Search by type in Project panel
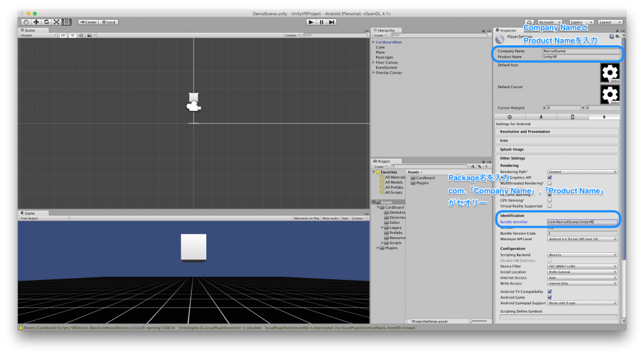The image size is (644, 356). (473, 166)
